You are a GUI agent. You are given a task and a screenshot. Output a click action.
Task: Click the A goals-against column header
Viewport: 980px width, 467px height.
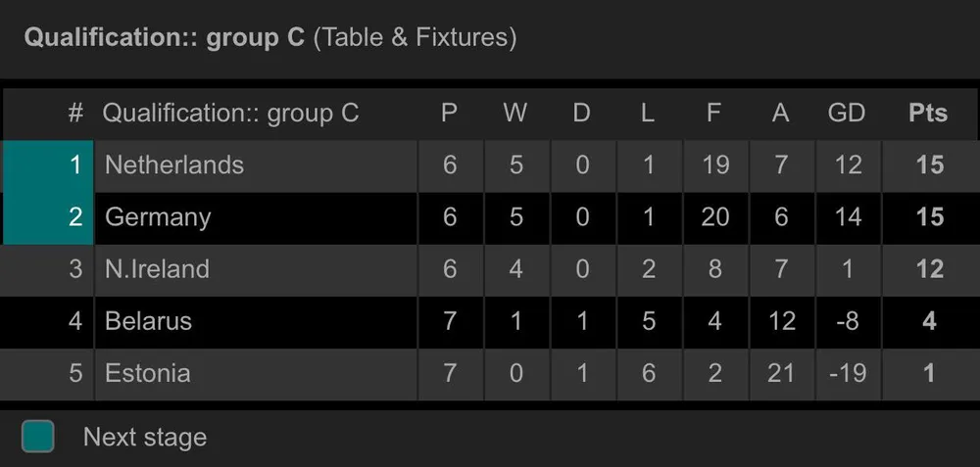(x=780, y=114)
